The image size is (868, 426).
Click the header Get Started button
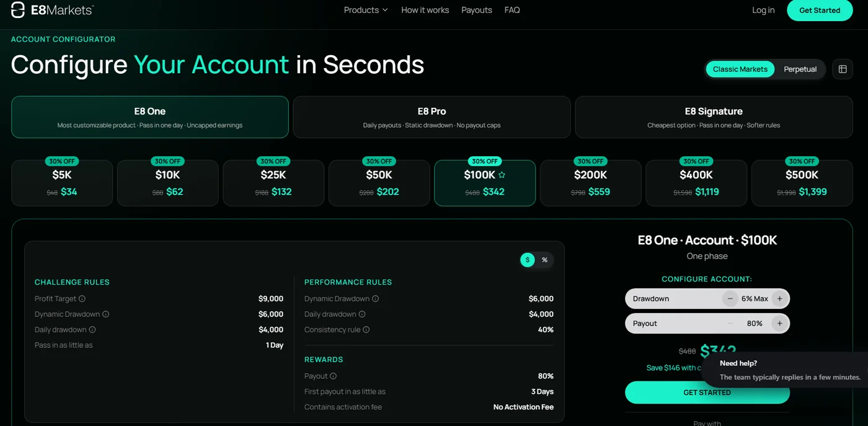point(820,10)
